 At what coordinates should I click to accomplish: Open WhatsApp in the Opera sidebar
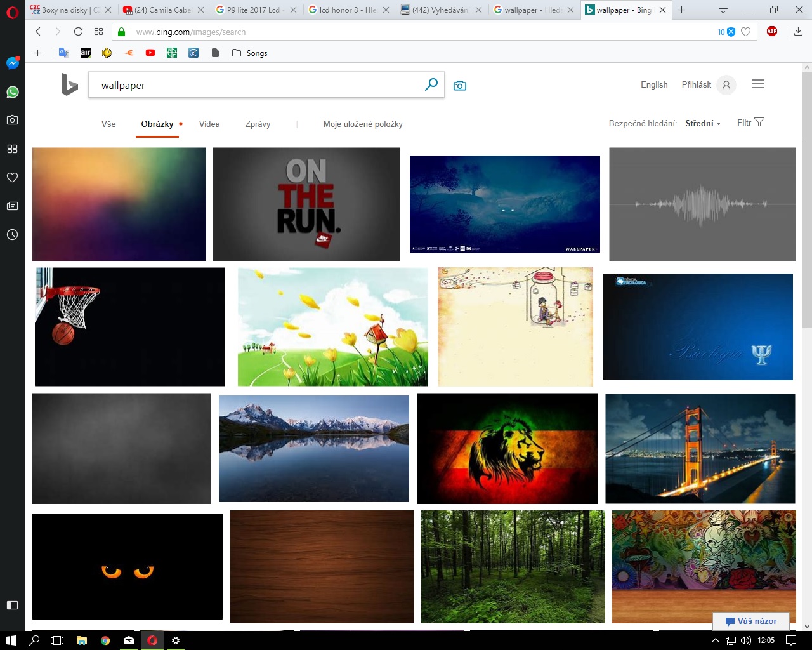point(12,92)
